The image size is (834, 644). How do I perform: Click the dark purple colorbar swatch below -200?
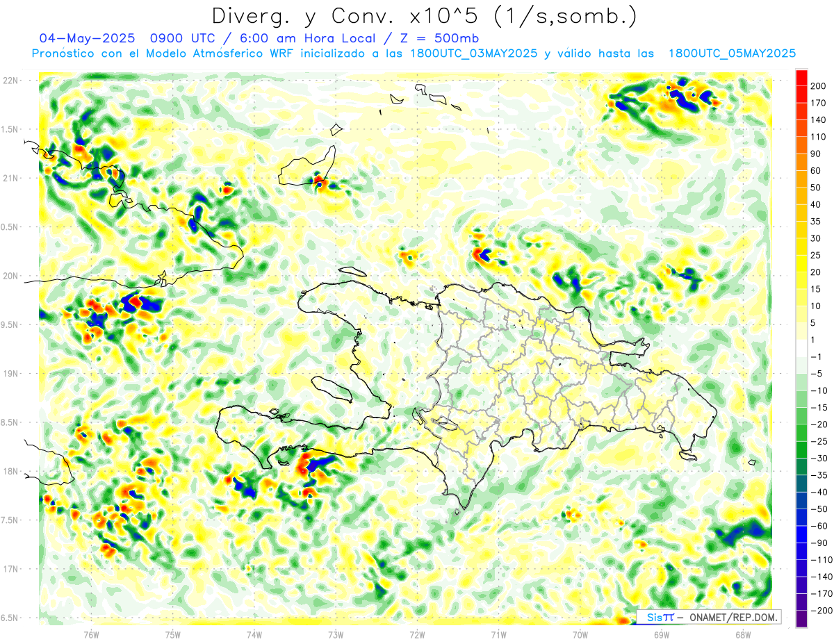pos(801,618)
